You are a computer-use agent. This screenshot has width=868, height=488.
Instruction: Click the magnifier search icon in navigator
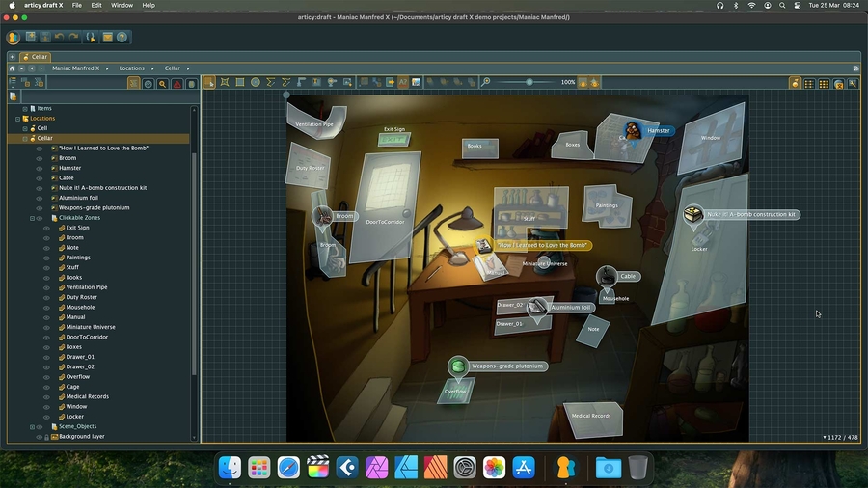point(162,84)
